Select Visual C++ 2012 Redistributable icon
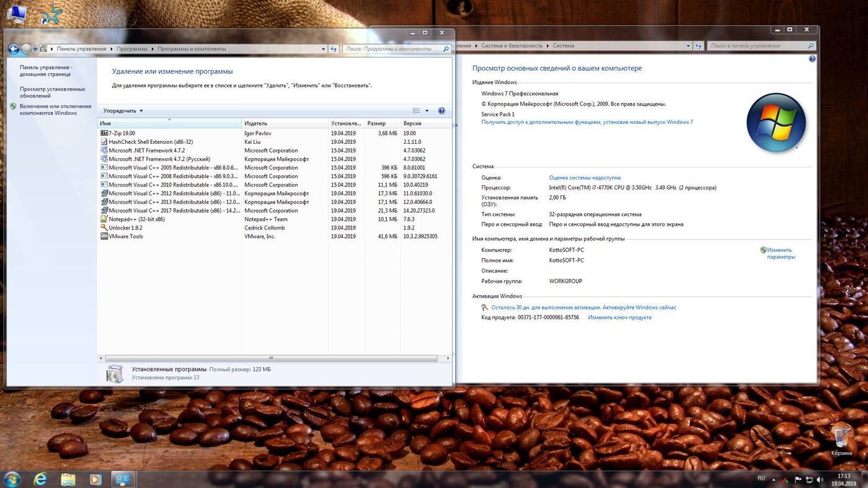This screenshot has height=488, width=868. click(104, 193)
